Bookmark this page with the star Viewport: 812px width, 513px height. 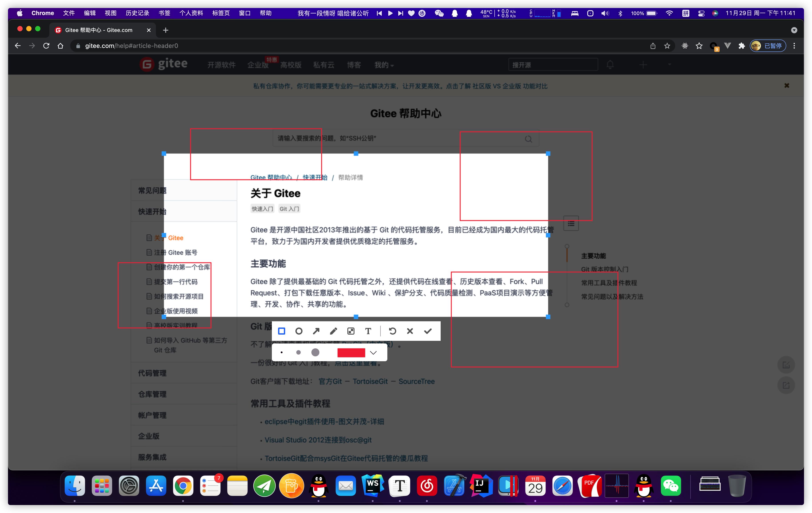[x=667, y=46]
